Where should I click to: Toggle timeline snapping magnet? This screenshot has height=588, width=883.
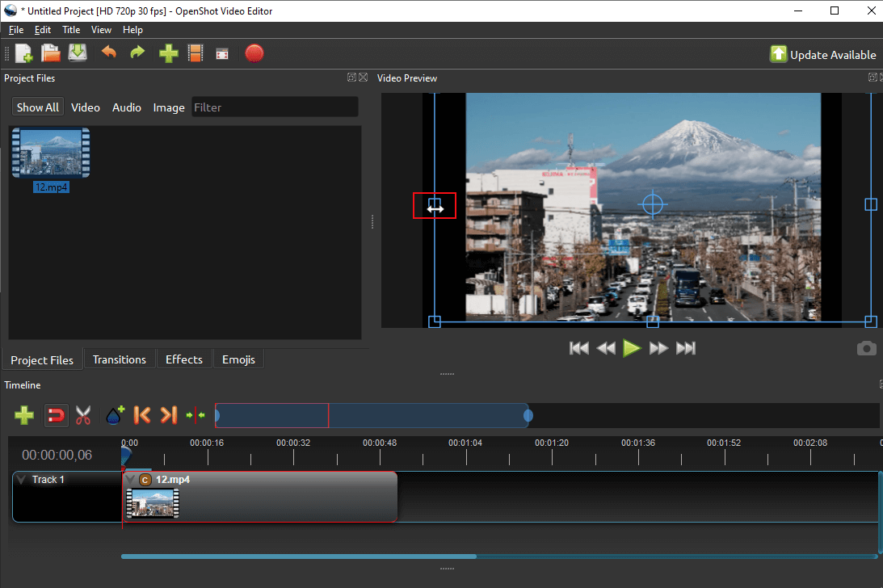(x=56, y=416)
